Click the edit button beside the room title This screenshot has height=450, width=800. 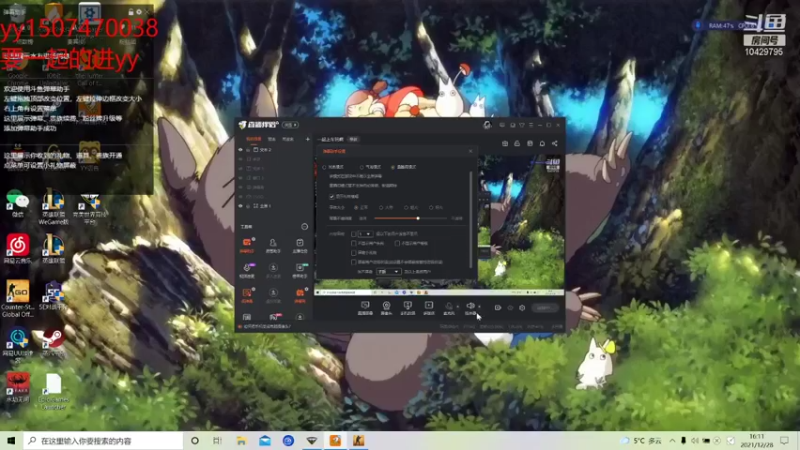(x=353, y=139)
